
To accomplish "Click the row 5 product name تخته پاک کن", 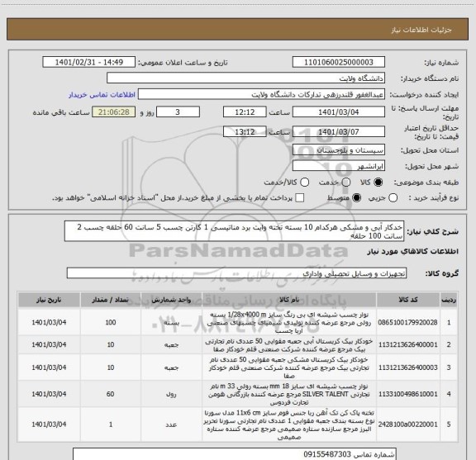I will [289, 424].
